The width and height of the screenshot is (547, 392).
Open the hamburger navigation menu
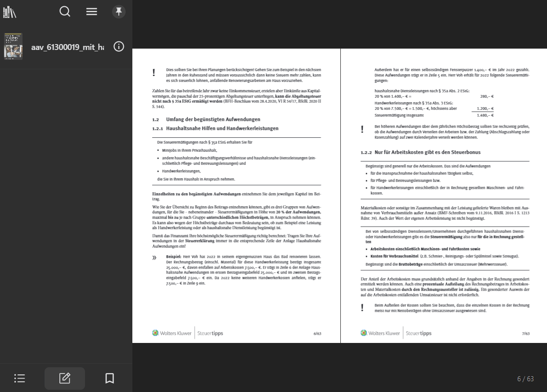(91, 12)
